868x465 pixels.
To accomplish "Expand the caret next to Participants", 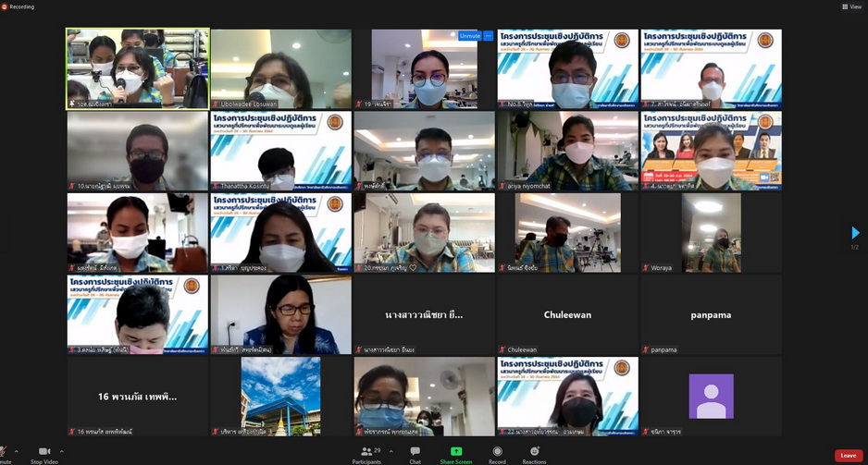I will pos(391,452).
